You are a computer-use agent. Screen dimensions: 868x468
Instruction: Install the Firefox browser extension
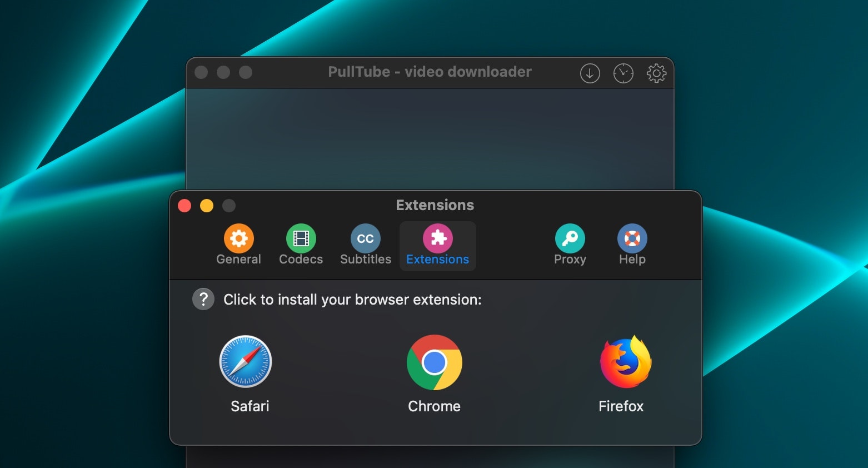click(x=626, y=362)
